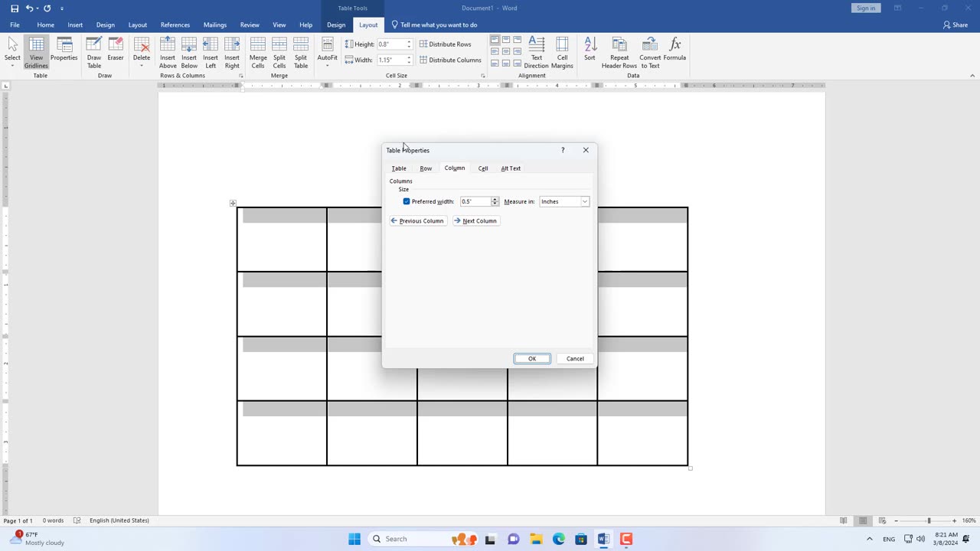
Task: Click the Preferred width value field
Action: point(475,201)
